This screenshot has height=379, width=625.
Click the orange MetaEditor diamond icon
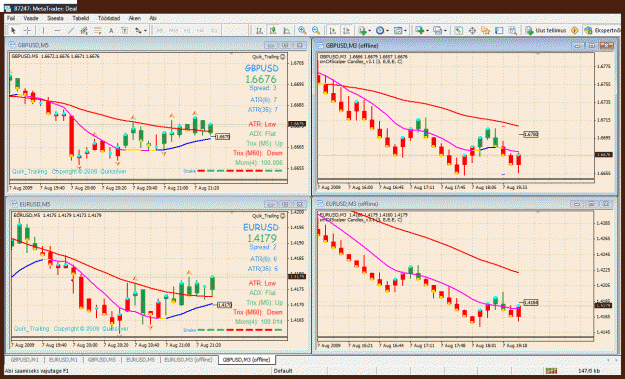tap(574, 31)
